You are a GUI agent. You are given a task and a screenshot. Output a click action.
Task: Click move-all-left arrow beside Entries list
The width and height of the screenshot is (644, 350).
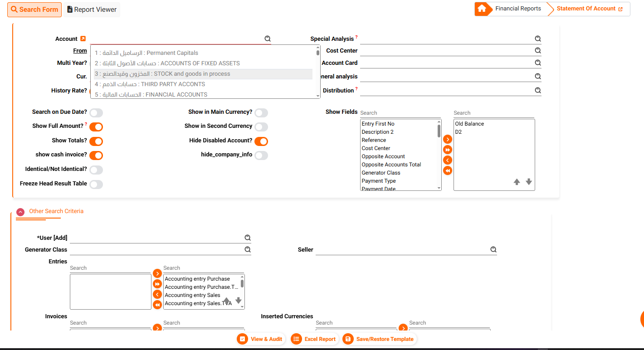pyautogui.click(x=157, y=305)
